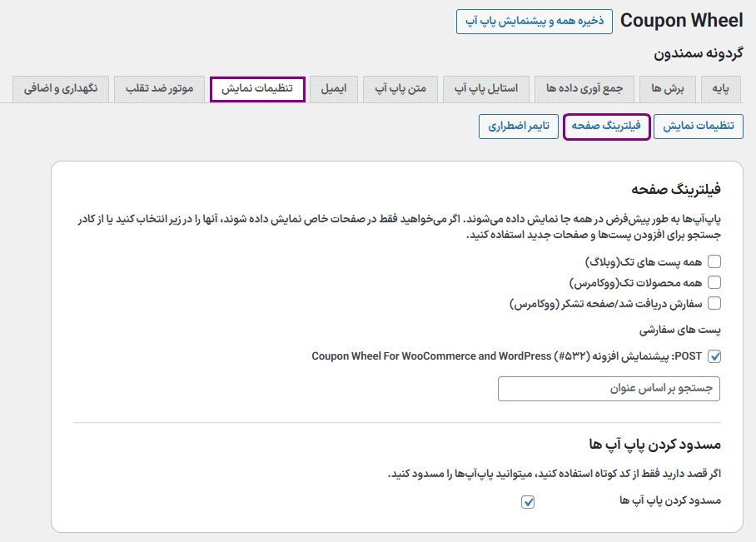Screen dimensions: 756x542
Task: Check 'همه محصولات تک(ووکامرس)' option
Action: 714,282
